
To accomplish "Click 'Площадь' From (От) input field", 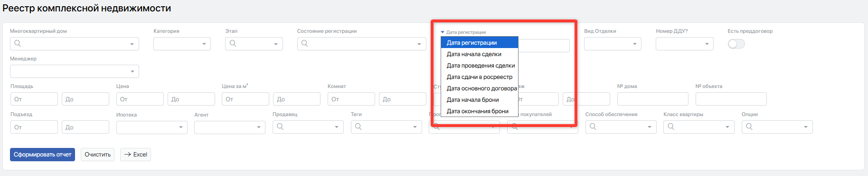I will [34, 99].
